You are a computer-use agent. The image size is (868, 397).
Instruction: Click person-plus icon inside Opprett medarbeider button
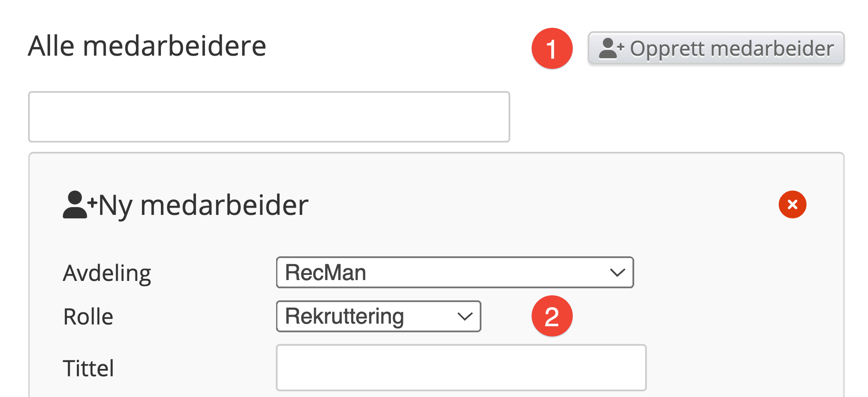(611, 48)
